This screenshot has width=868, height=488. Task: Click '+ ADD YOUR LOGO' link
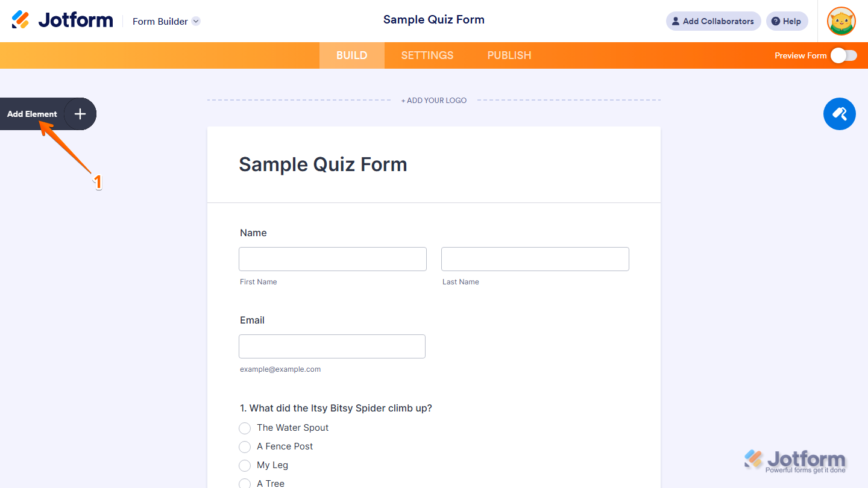point(434,101)
